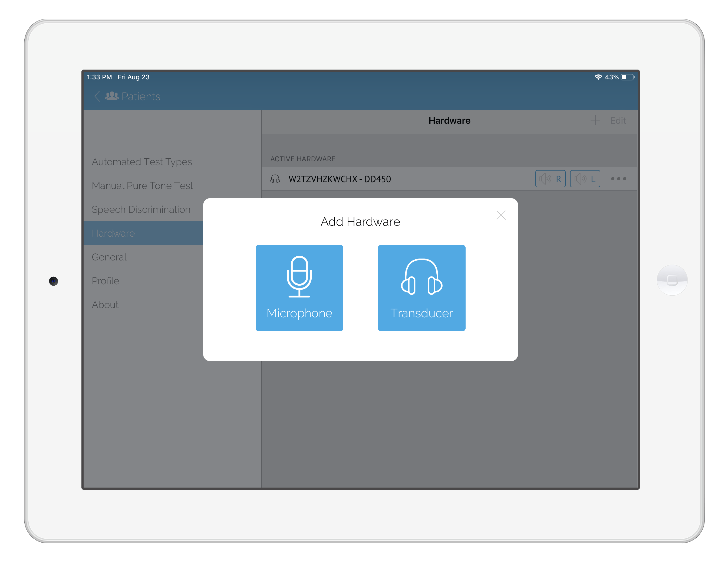The width and height of the screenshot is (728, 565).
Task: Go back using the chevron arrow
Action: (97, 96)
